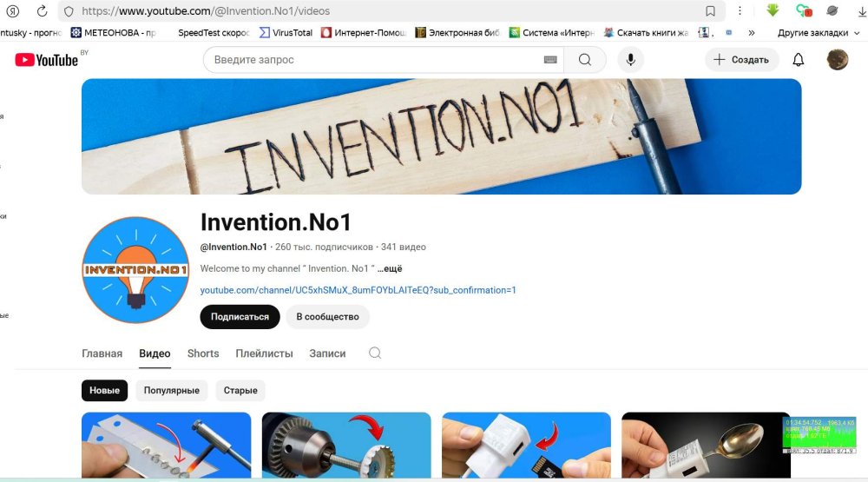Screen dimensions: 868x482
Task: Show hidden bookmarks with the » chevron
Action: tap(751, 33)
